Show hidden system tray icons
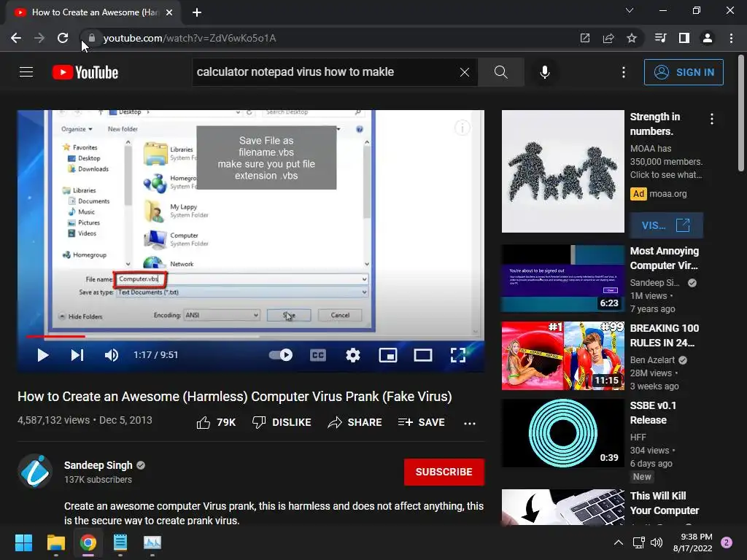Image resolution: width=747 pixels, height=560 pixels. 619,542
